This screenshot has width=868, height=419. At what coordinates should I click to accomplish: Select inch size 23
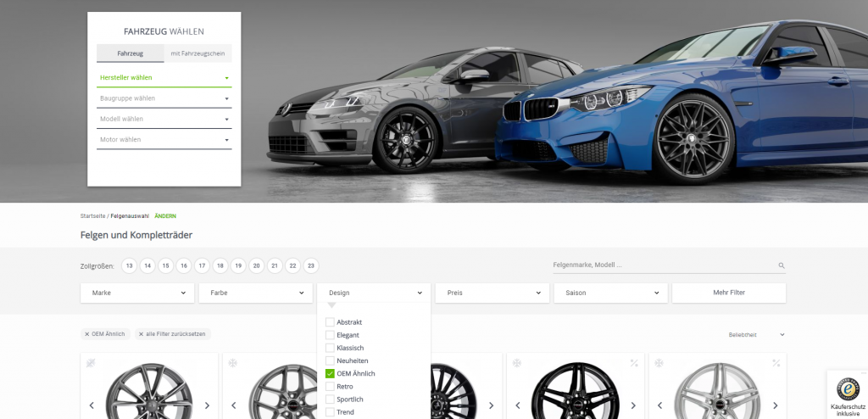point(311,266)
